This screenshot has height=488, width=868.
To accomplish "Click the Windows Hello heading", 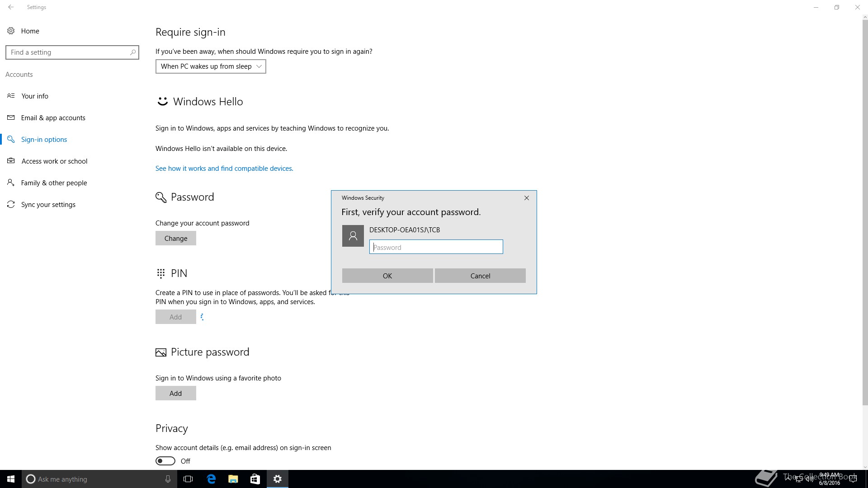I will click(x=208, y=102).
